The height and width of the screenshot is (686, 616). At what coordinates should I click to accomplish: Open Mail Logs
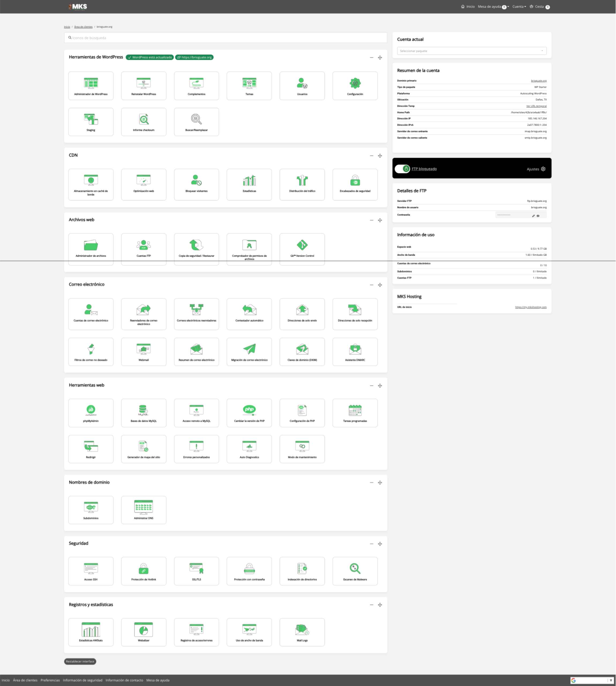pos(302,632)
